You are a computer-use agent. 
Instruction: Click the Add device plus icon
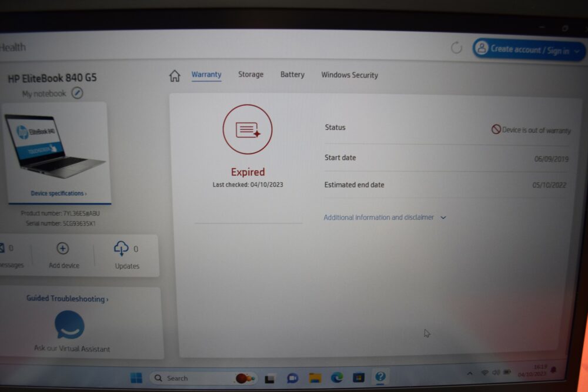point(63,249)
